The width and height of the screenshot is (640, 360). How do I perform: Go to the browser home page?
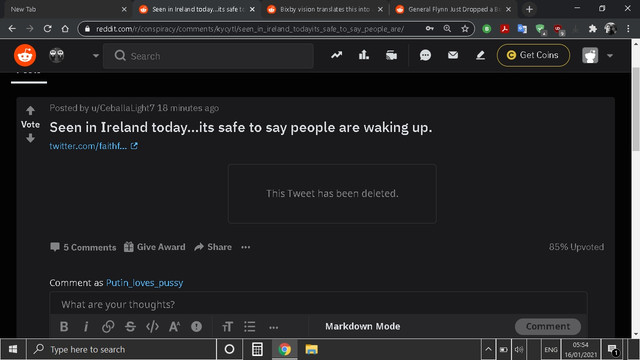[x=65, y=29]
